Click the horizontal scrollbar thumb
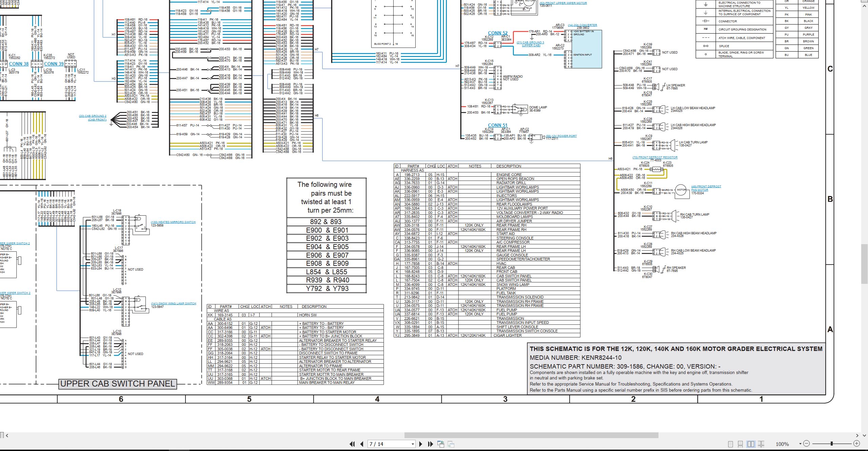868x451 pixels. click(531, 435)
